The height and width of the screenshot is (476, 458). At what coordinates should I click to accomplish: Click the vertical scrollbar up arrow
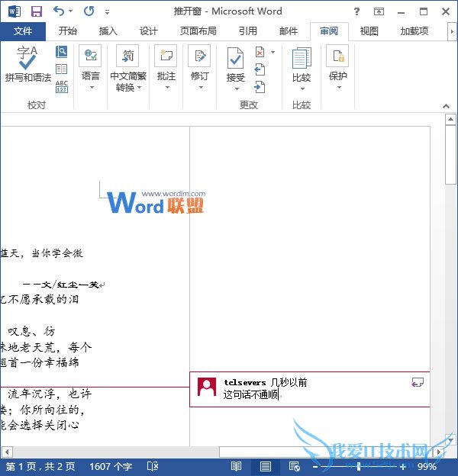[450, 120]
